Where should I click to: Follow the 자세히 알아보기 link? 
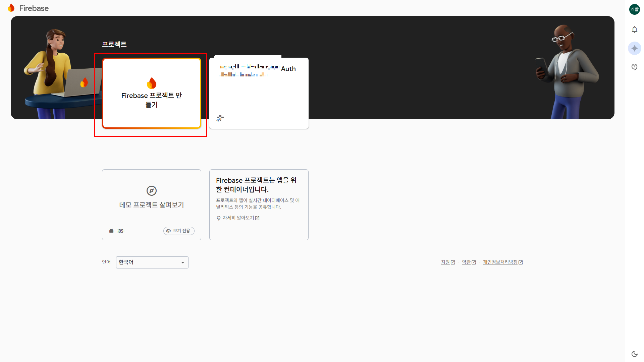coord(238,218)
